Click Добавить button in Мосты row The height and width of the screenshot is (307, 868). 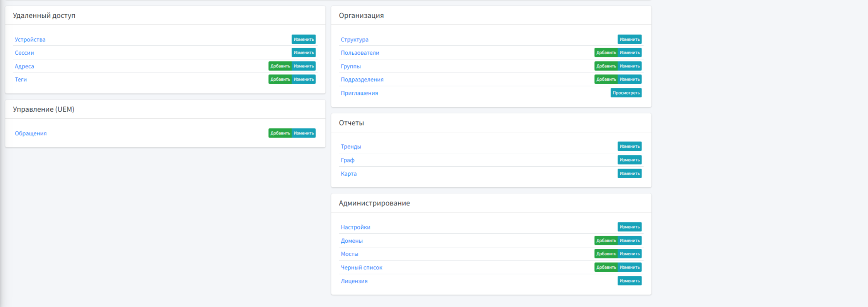(606, 254)
